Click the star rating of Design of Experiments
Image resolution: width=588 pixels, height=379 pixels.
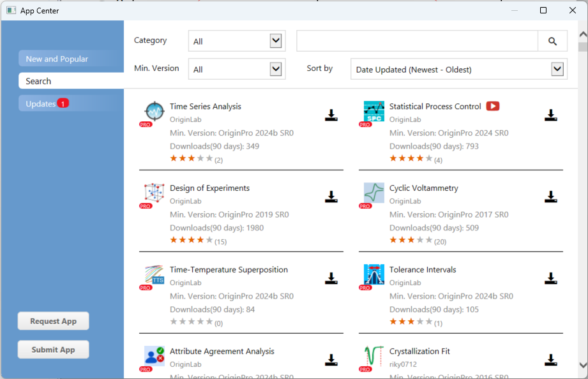pos(192,240)
